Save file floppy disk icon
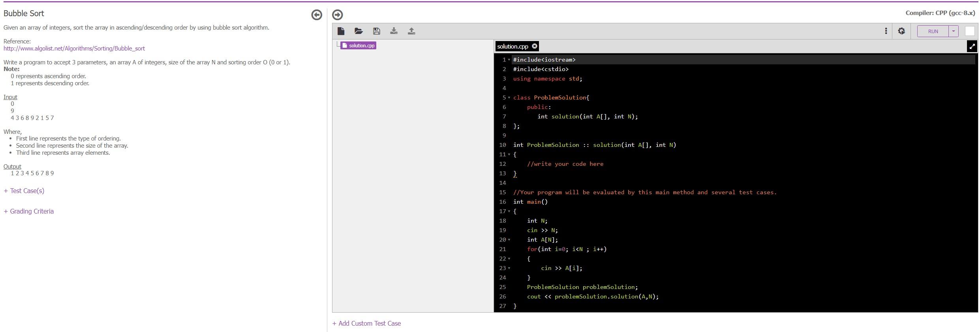Viewport: 980px width, 332px height. coord(377,31)
